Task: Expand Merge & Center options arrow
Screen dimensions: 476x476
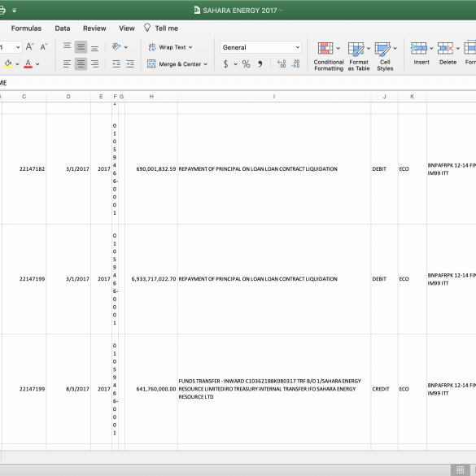Action: pos(206,64)
